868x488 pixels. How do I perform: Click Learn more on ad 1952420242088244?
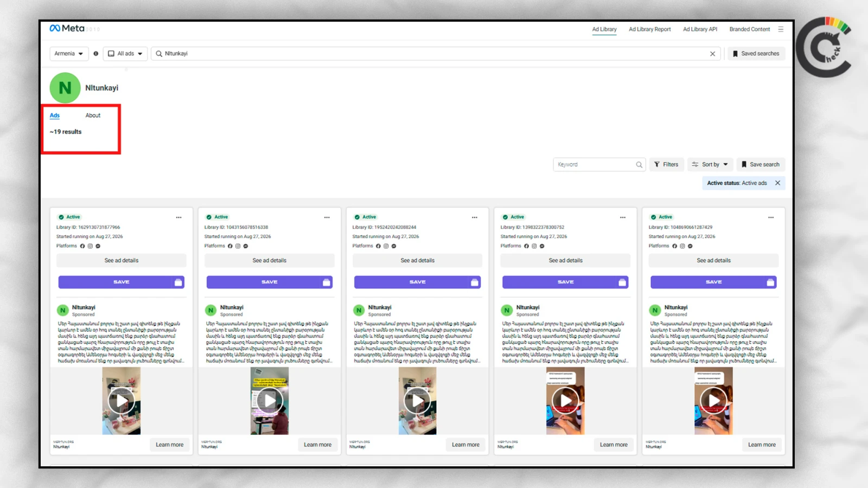465,445
